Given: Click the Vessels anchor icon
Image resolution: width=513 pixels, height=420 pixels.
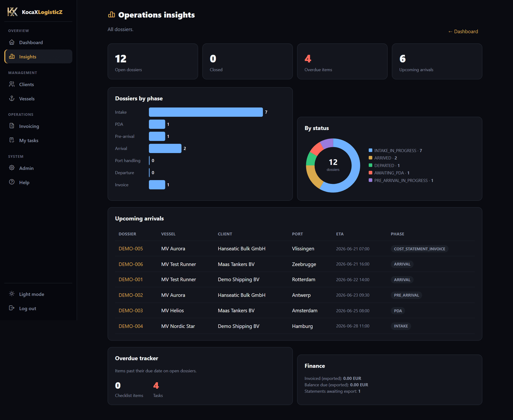Looking at the screenshot, I should tap(12, 98).
